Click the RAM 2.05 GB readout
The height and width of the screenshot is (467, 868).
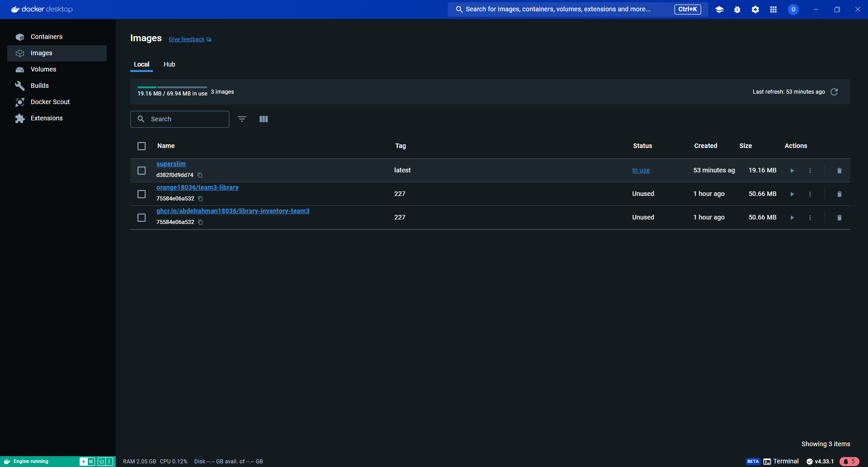coord(139,462)
